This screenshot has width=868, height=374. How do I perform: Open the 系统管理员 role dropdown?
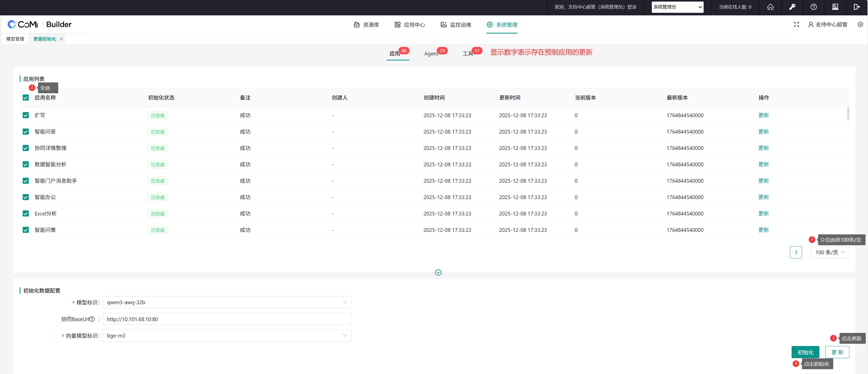(x=677, y=7)
